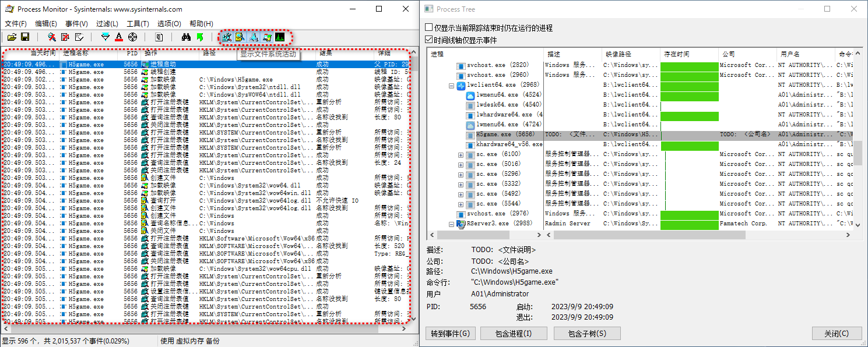Toggle the Show Network Activity icon
Viewport: 868px width, 347px height.
tap(254, 37)
